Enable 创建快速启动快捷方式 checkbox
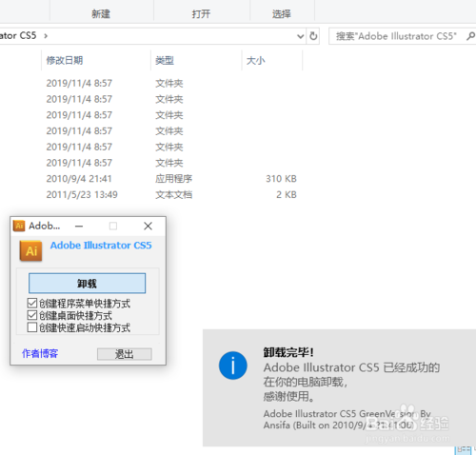The width and height of the screenshot is (476, 455). click(x=32, y=327)
